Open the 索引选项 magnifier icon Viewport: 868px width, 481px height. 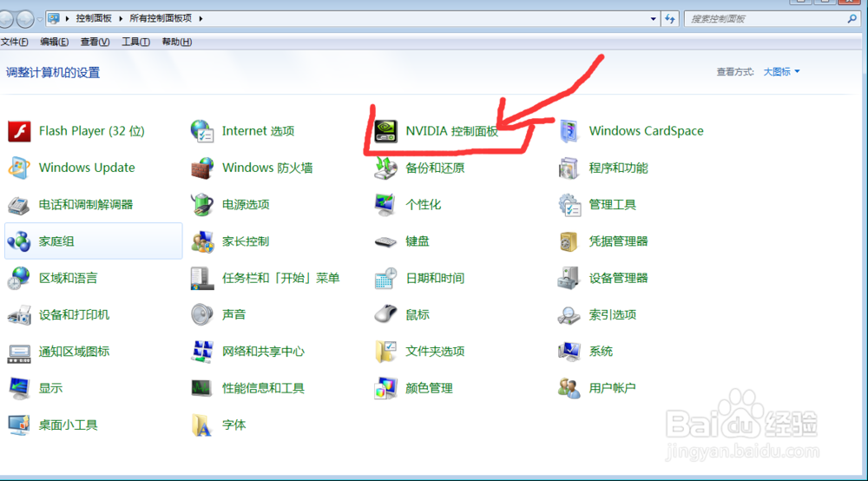point(569,315)
